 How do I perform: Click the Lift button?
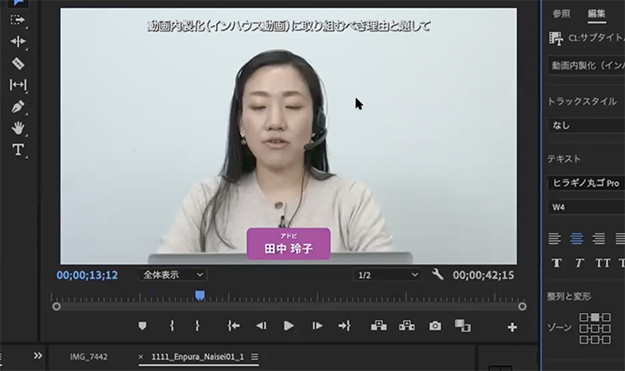point(379,326)
